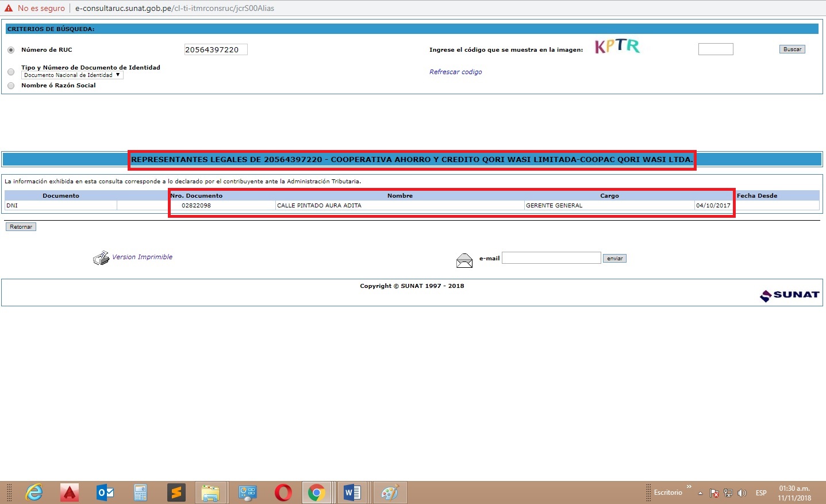Image resolution: width=826 pixels, height=504 pixels.
Task: Select Nombre ó Razón Social radio button
Action: 11,86
